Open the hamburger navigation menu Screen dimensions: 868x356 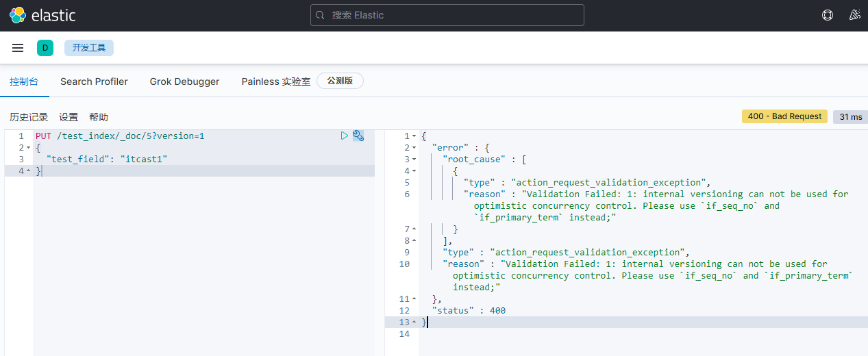pos(18,48)
